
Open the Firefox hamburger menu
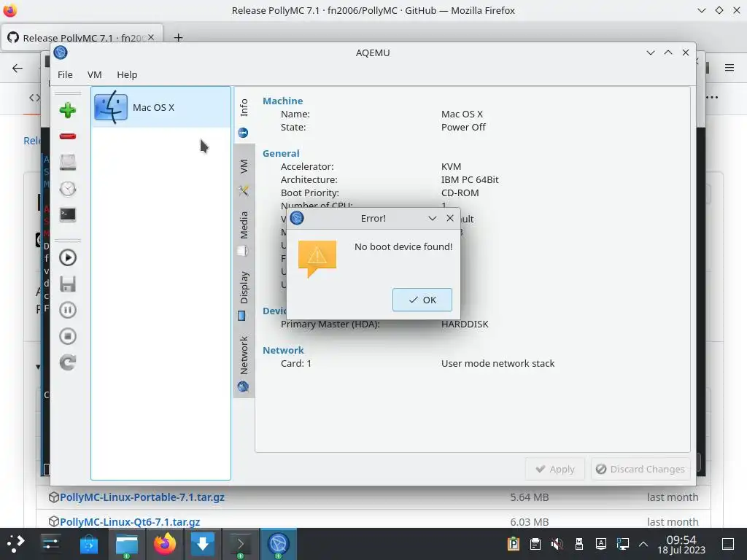point(729,68)
